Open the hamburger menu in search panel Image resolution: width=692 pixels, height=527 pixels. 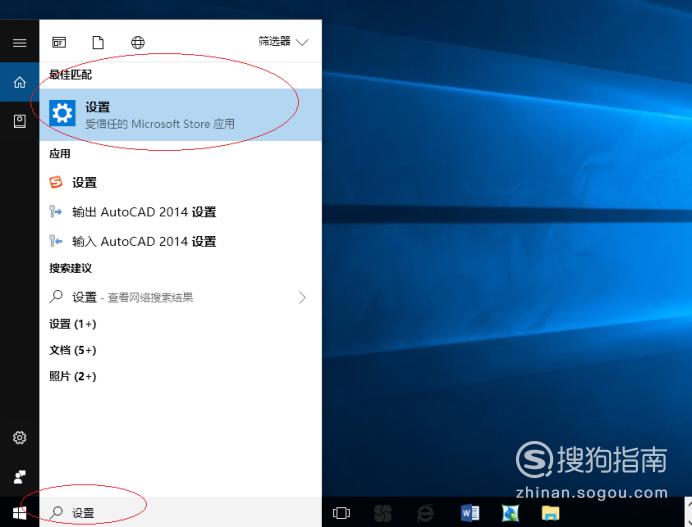point(19,43)
